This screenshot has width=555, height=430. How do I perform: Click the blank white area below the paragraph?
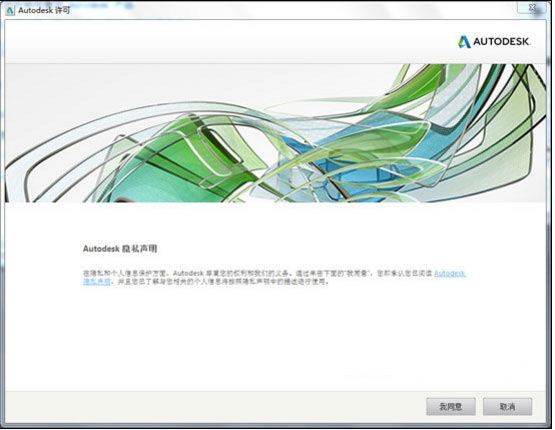pos(275,336)
